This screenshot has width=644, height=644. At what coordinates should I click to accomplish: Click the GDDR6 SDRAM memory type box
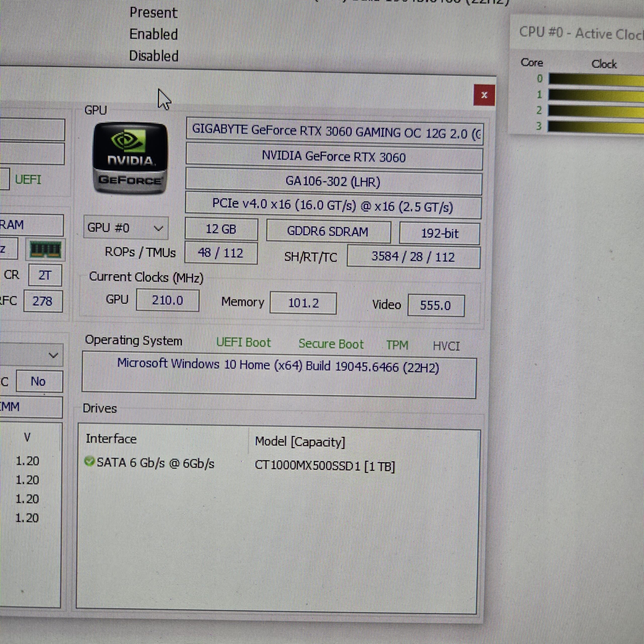coord(328,232)
